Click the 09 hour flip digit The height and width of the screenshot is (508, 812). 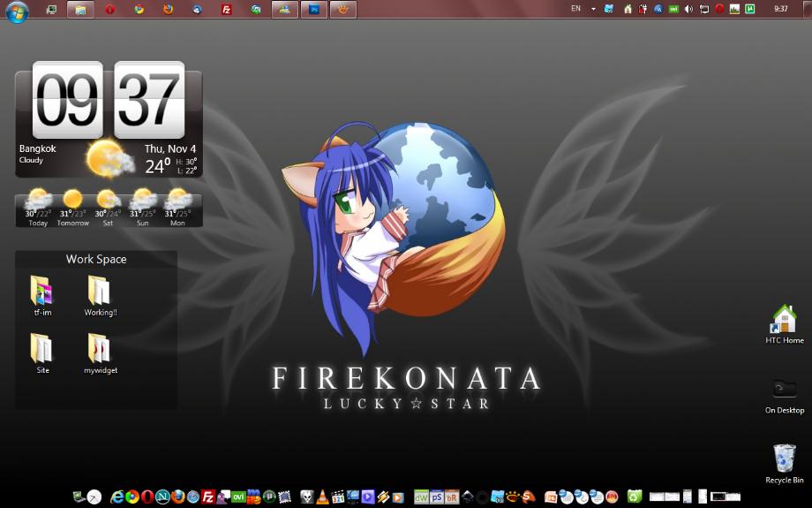(x=67, y=100)
